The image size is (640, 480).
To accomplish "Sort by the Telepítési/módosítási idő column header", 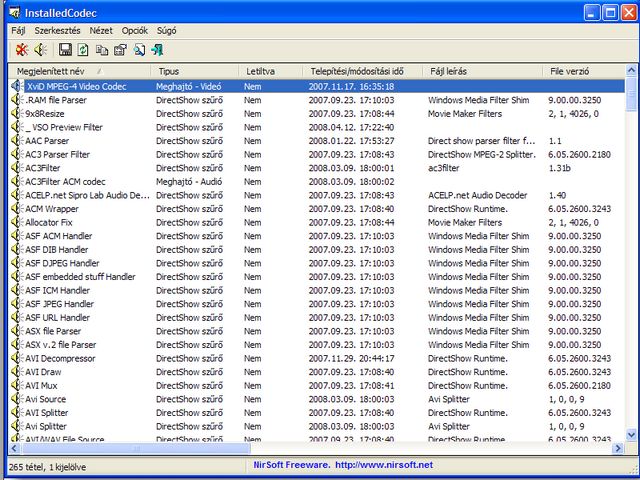I will click(362, 71).
